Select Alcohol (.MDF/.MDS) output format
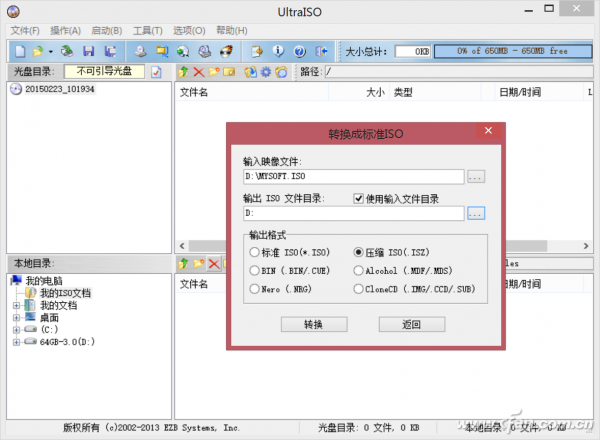The height and width of the screenshot is (440, 600). coord(358,271)
